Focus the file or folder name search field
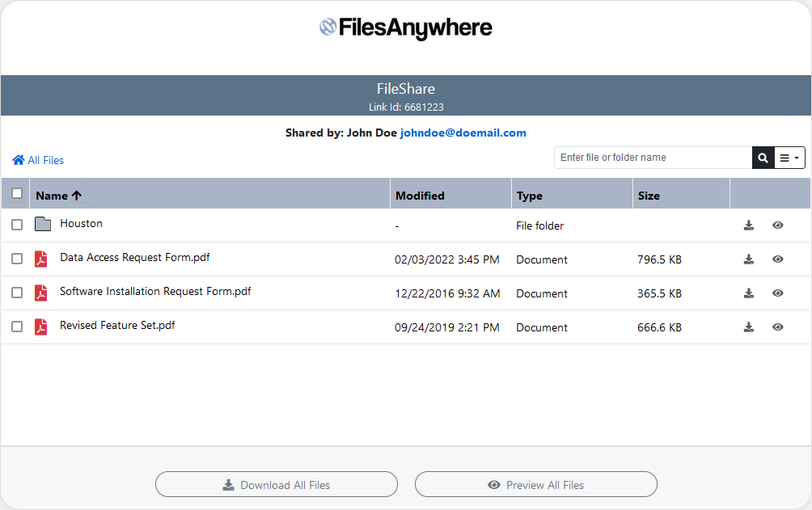The height and width of the screenshot is (510, 812). click(x=653, y=158)
